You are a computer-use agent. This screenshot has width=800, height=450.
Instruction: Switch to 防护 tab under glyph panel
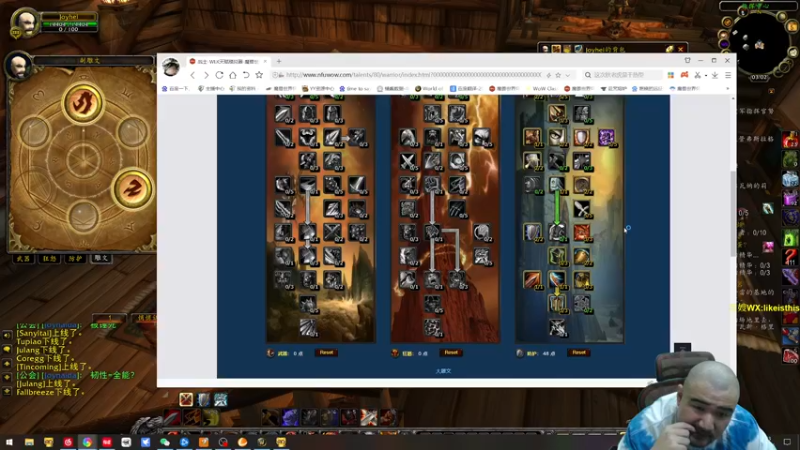76,259
